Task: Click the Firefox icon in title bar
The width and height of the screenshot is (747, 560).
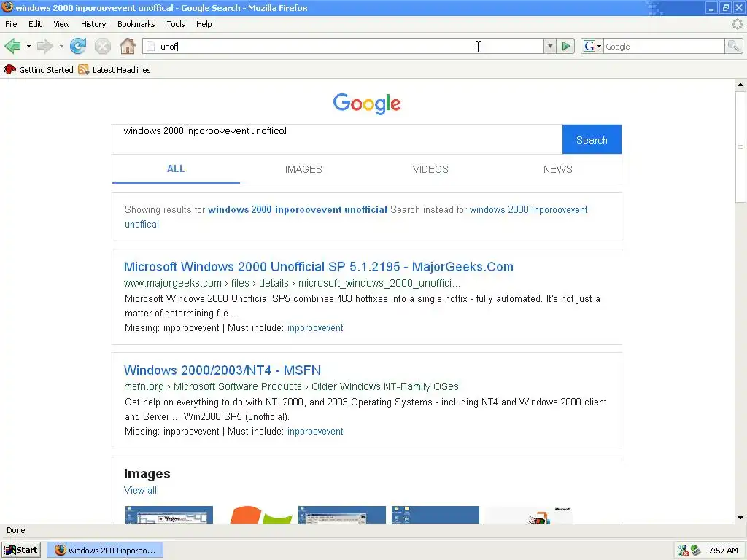Action: point(7,7)
